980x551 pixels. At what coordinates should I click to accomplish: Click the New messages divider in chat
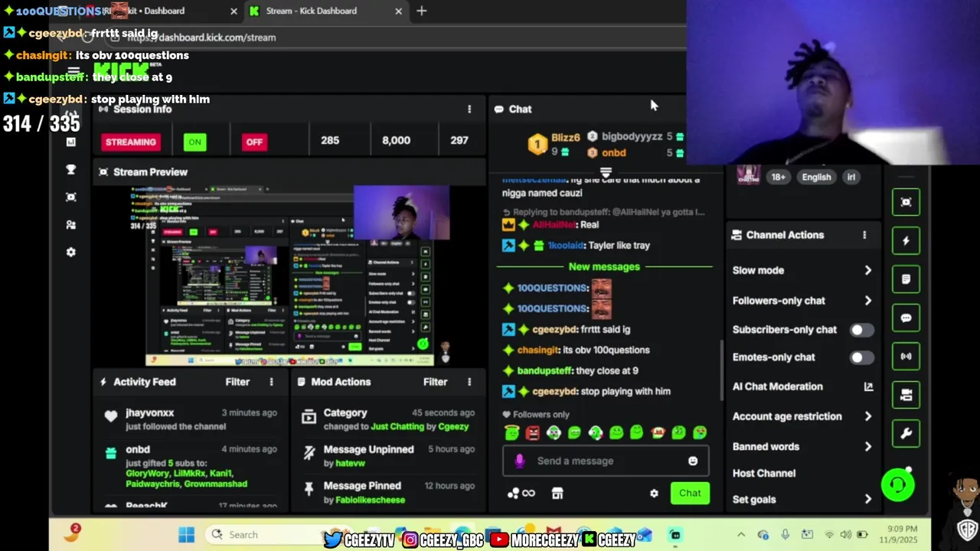(x=604, y=266)
